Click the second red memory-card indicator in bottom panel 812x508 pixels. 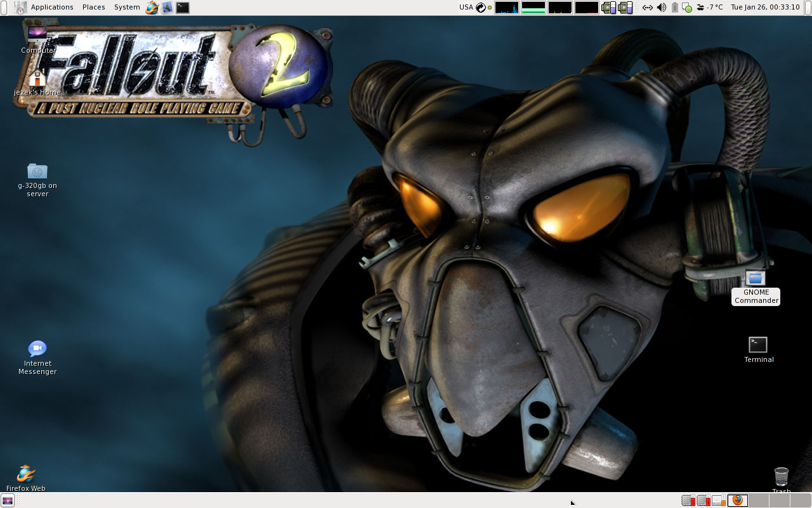[x=704, y=500]
